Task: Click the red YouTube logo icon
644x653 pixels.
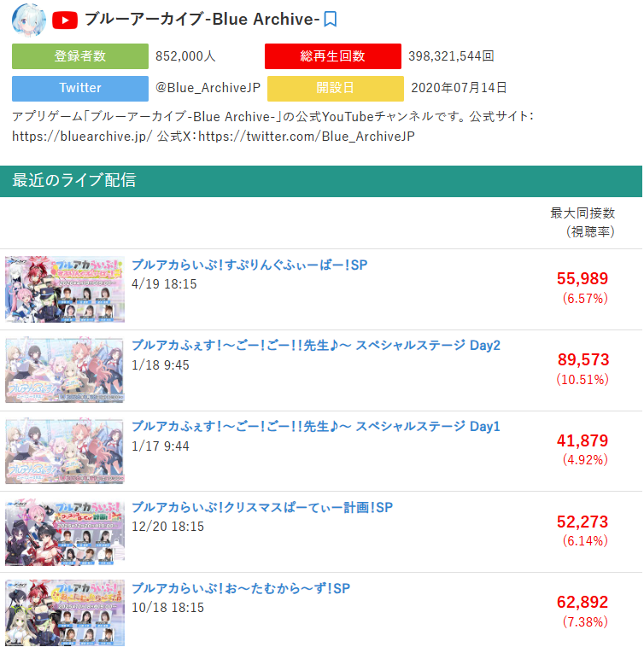Action: click(65, 20)
